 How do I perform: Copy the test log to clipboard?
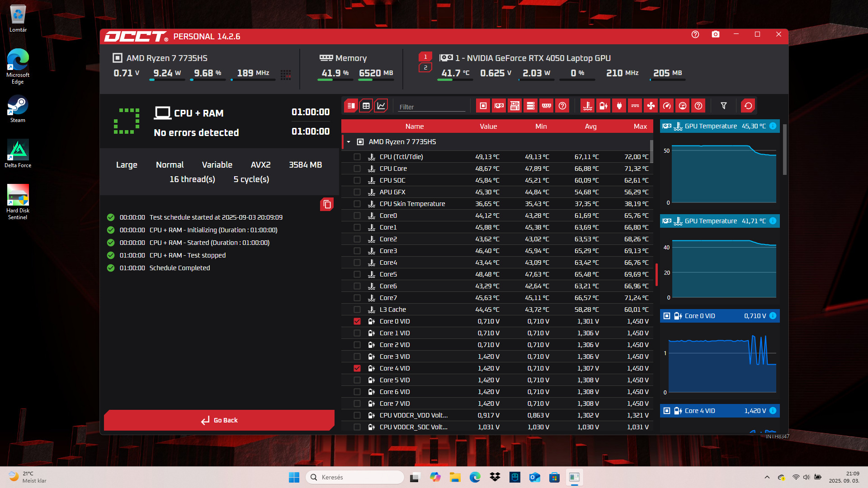[x=327, y=205]
